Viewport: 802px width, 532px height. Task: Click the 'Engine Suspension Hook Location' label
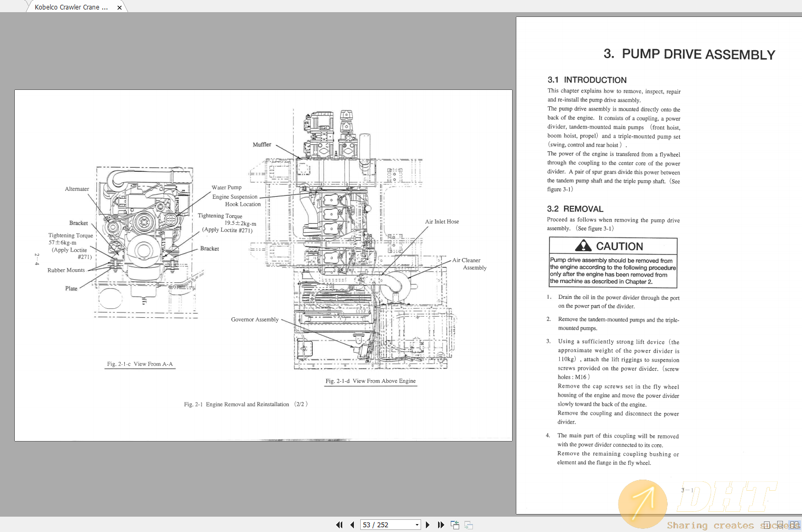coord(236,200)
